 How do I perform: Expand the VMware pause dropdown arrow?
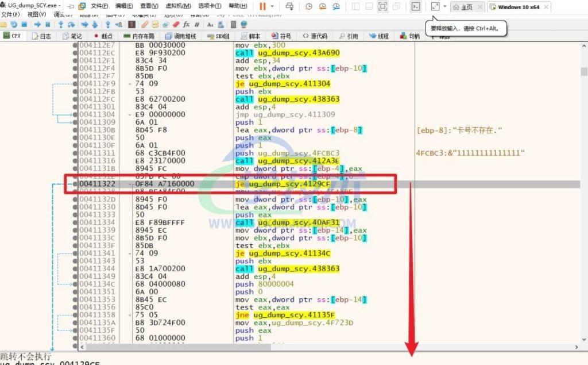click(x=272, y=6)
